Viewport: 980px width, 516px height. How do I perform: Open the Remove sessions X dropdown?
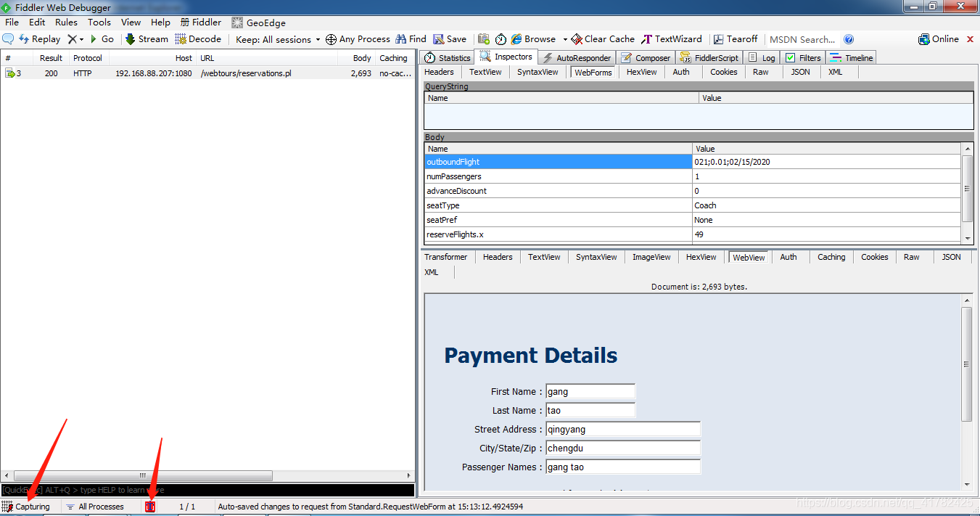click(x=75, y=39)
